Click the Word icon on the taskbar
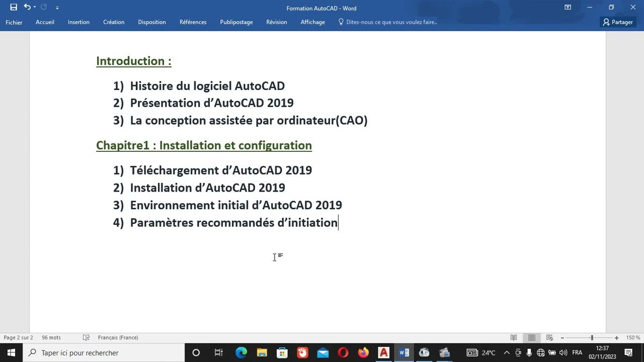 404,353
